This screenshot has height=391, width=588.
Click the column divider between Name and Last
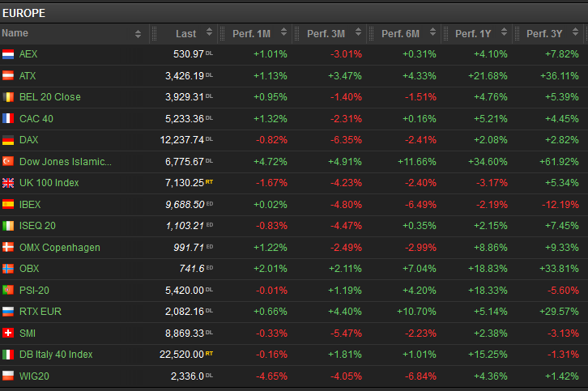pyautogui.click(x=151, y=33)
